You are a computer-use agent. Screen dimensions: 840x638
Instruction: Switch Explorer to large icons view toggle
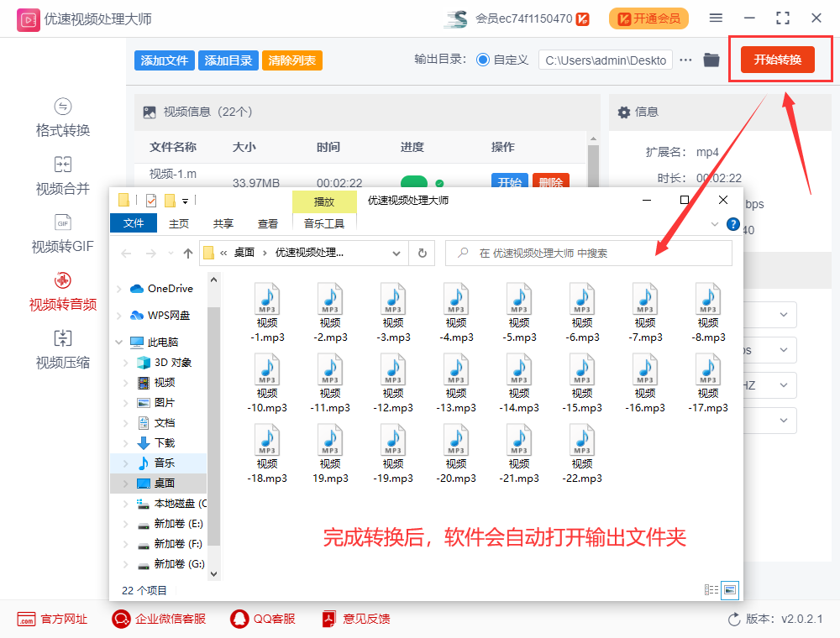729,590
